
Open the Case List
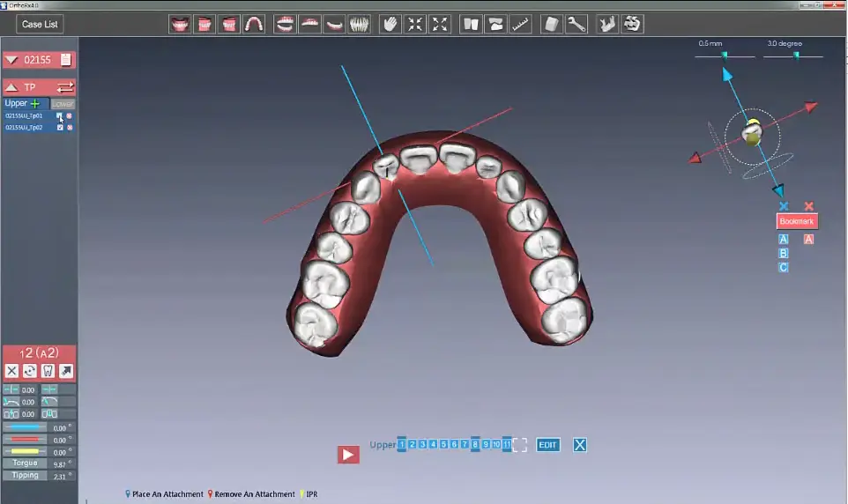pos(40,25)
